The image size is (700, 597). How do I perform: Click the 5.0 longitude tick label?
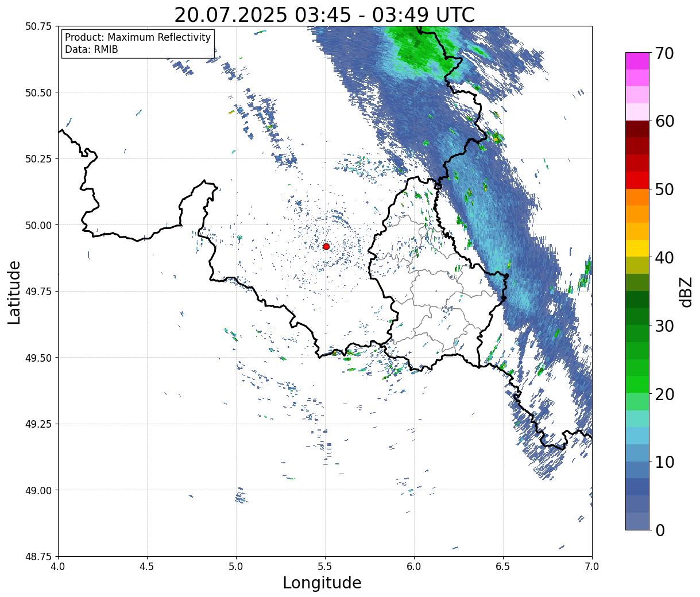(236, 567)
